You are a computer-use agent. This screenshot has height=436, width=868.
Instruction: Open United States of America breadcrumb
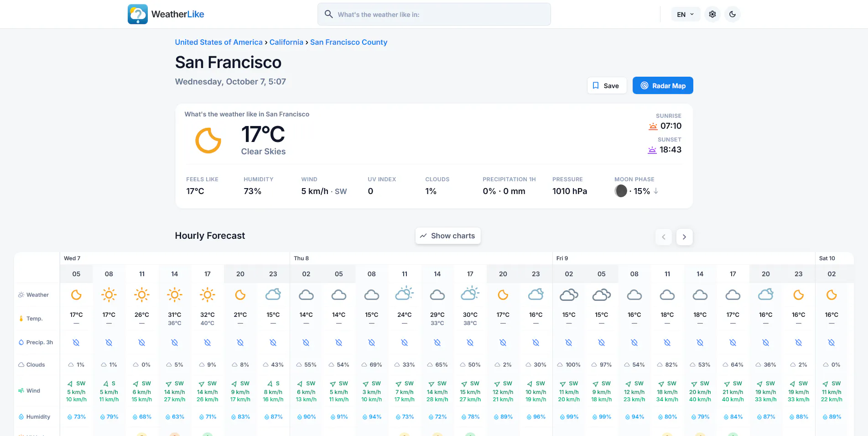(218, 42)
